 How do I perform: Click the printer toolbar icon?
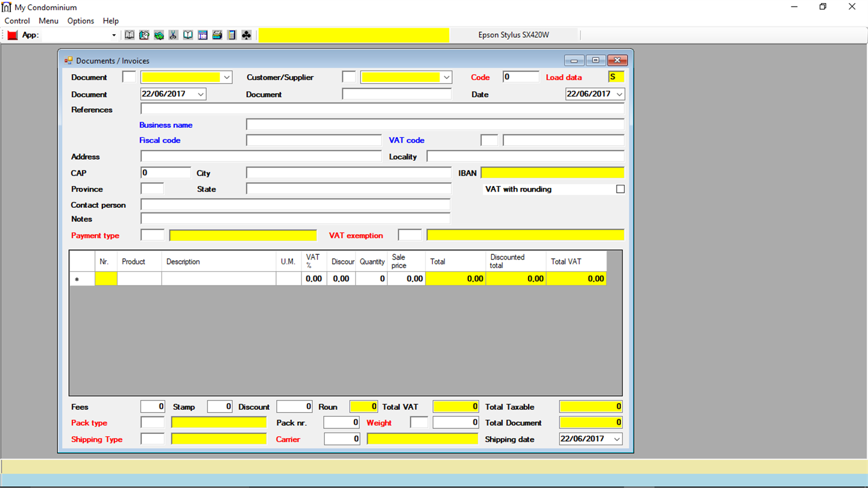pos(217,35)
